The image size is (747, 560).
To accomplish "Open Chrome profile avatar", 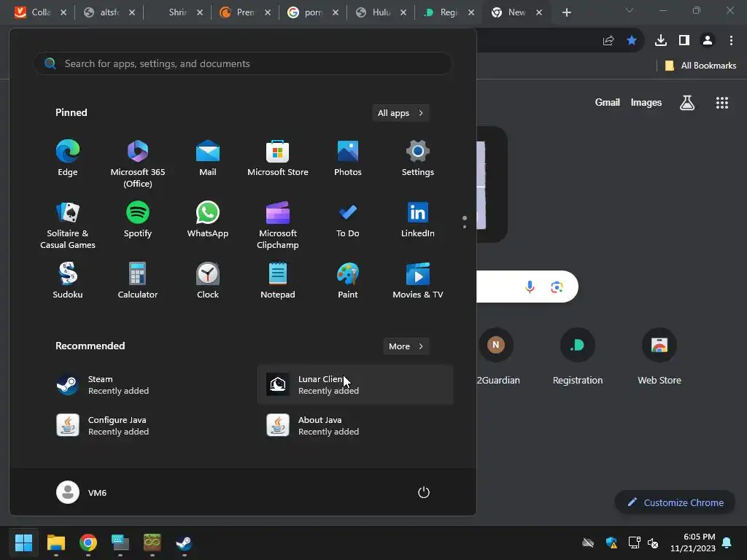I will [x=708, y=41].
